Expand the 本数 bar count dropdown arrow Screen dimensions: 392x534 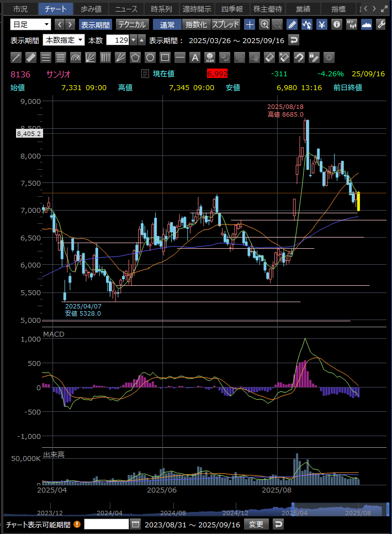[x=133, y=40]
